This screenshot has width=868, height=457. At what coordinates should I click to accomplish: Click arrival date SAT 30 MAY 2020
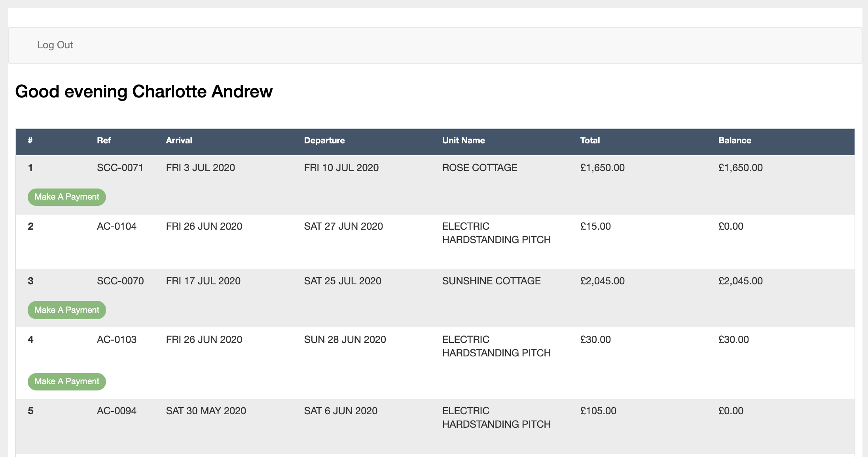(206, 411)
